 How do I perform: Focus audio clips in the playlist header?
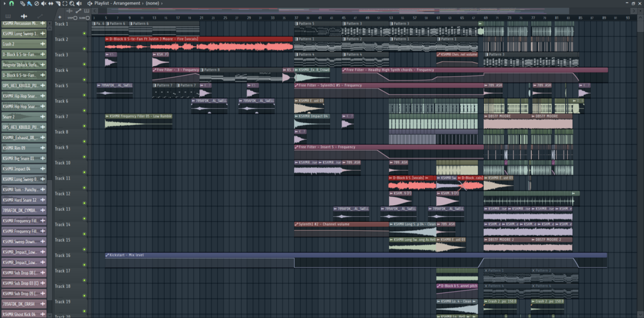coord(69,11)
